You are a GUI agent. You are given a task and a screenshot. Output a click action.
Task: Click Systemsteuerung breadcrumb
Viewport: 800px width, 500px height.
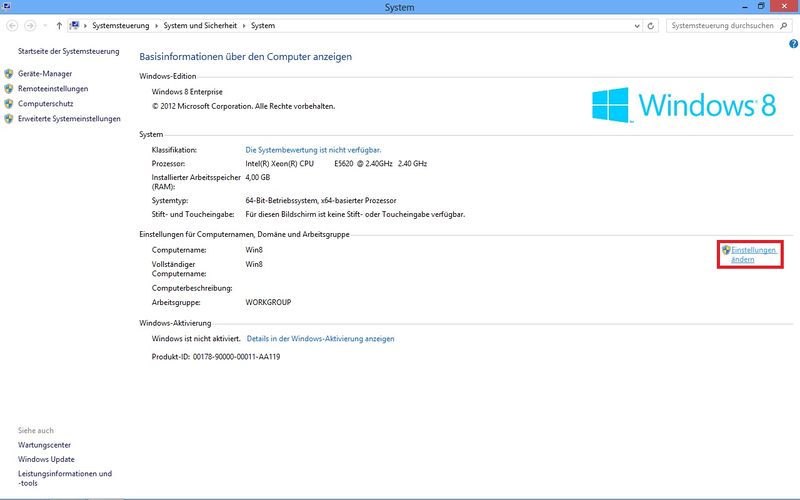pos(120,26)
